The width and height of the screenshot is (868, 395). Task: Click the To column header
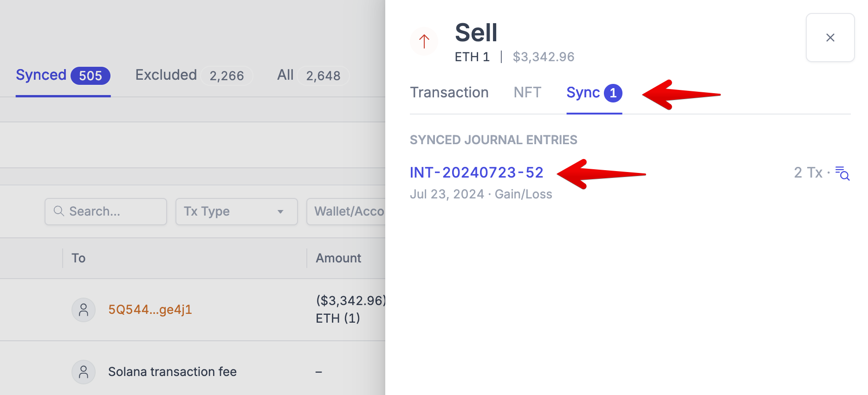[78, 258]
